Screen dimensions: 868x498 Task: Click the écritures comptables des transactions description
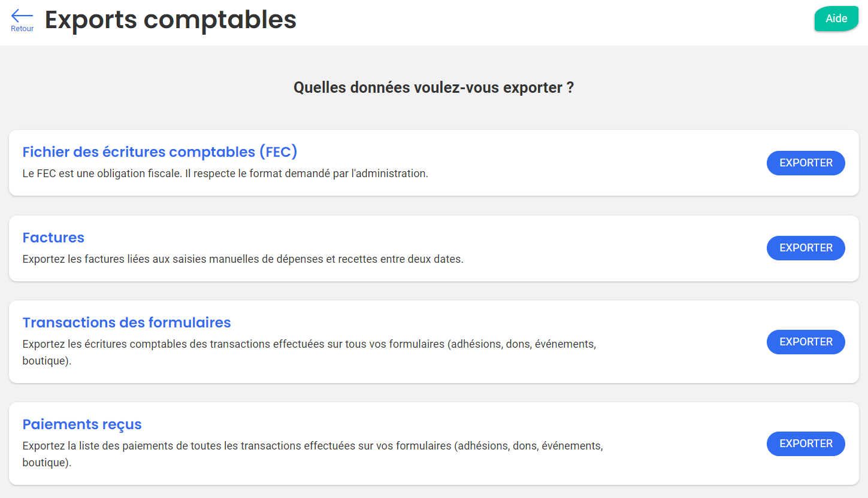(309, 345)
